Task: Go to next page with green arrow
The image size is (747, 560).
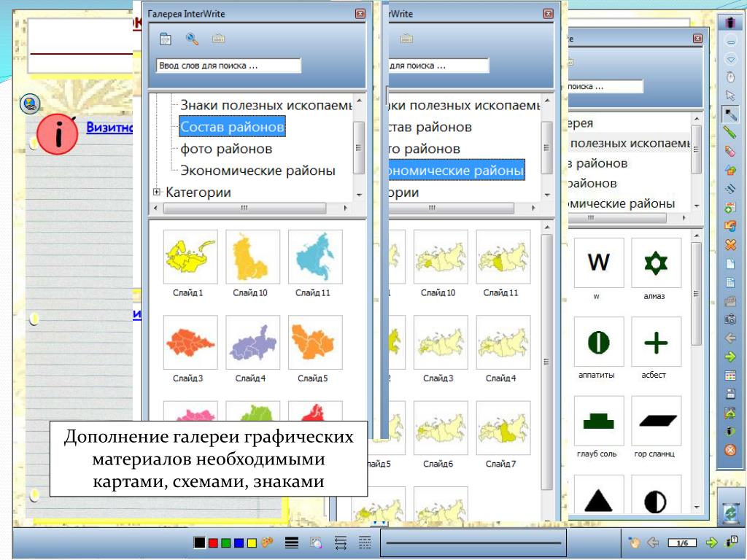Action: pyautogui.click(x=730, y=357)
